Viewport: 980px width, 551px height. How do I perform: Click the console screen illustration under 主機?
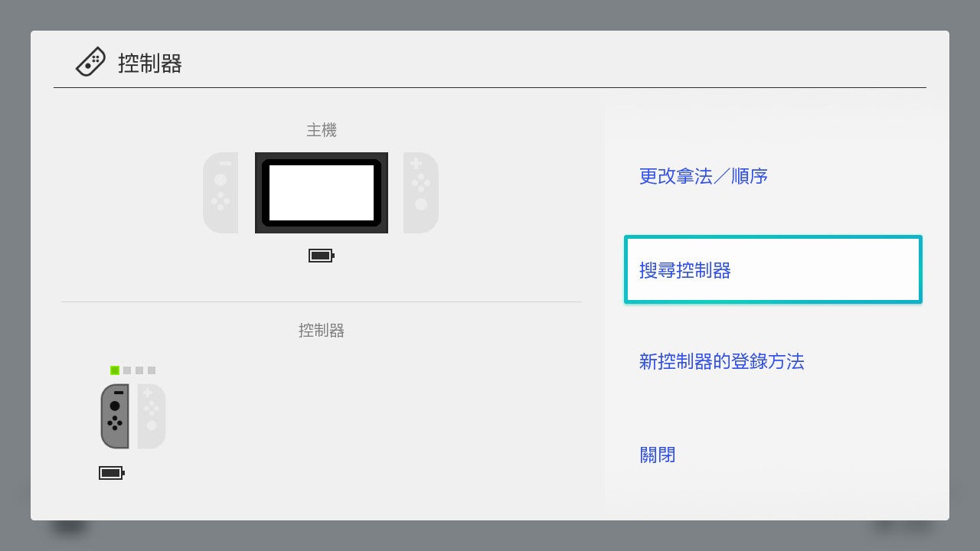click(322, 193)
